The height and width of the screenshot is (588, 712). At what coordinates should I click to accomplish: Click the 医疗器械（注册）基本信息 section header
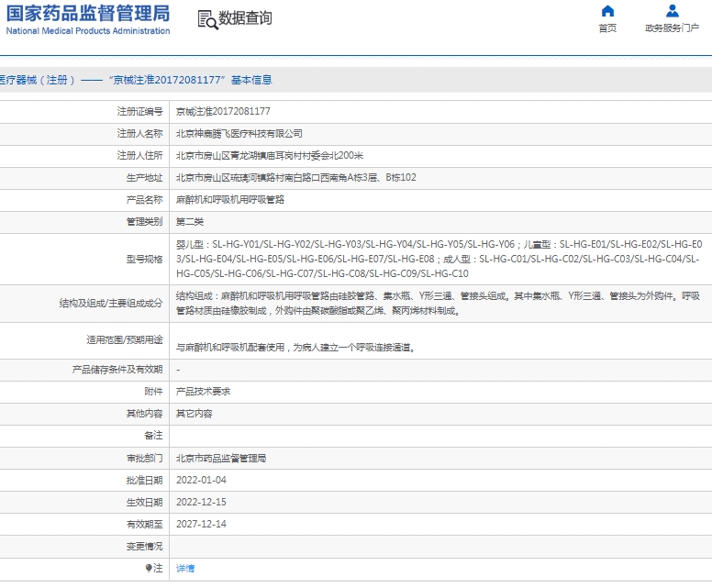tap(136, 80)
